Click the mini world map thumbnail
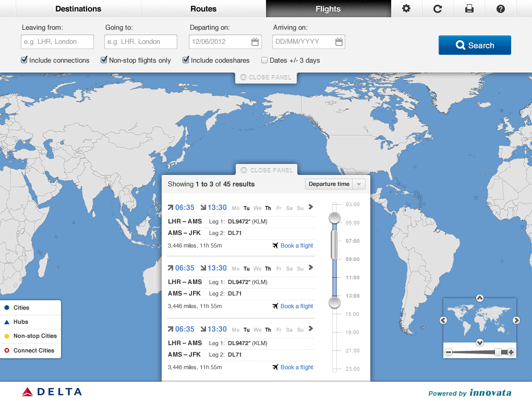The width and height of the screenshot is (532, 401). click(479, 320)
